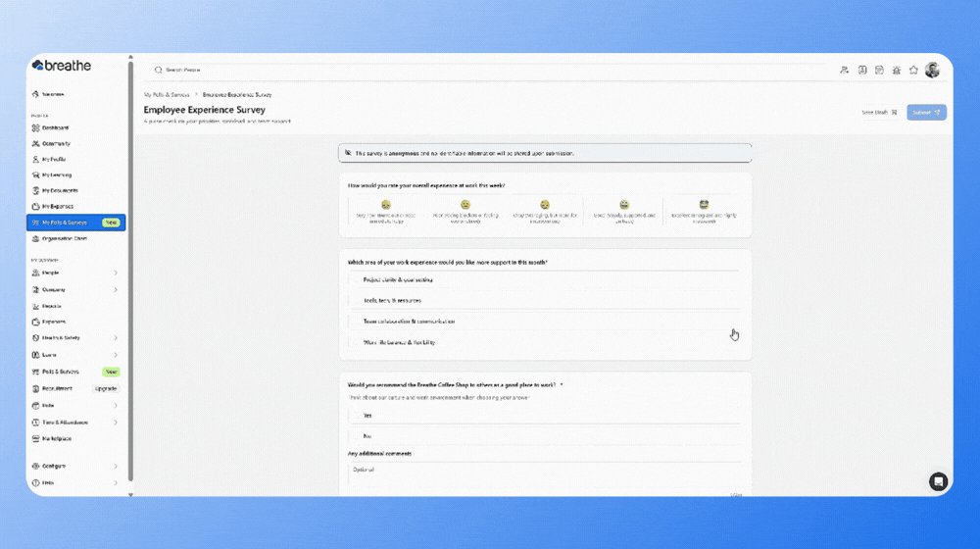The height and width of the screenshot is (549, 980).
Task: Expand the Help section chevron
Action: pyautogui.click(x=116, y=483)
